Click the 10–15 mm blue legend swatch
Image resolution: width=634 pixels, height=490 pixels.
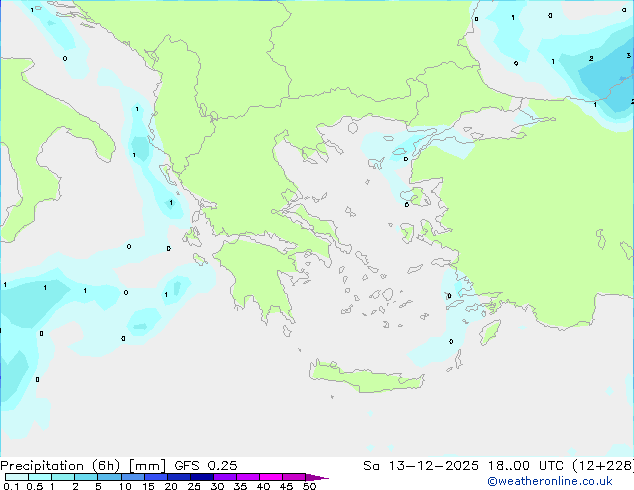point(132,477)
